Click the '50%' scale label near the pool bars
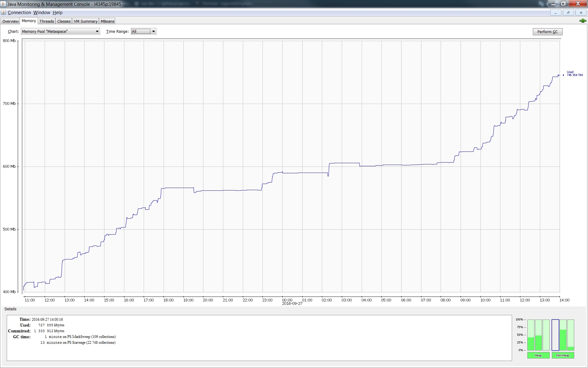The height and width of the screenshot is (368, 588). (x=520, y=335)
